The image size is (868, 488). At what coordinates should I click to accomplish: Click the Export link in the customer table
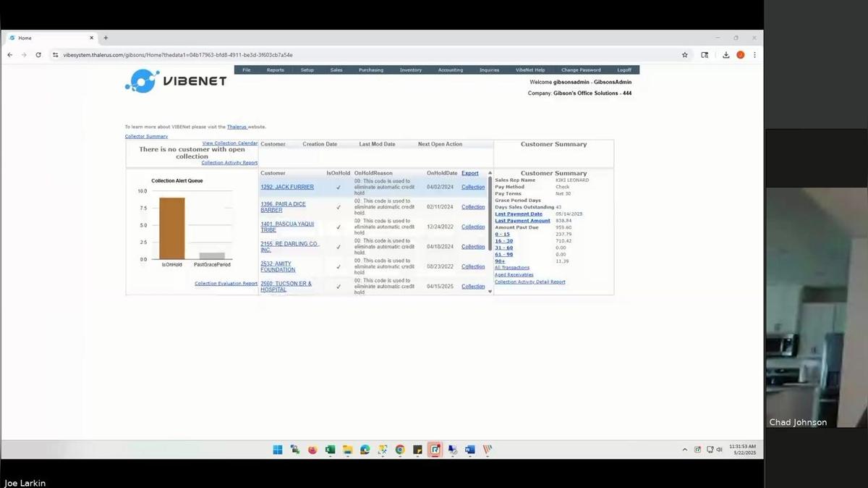[x=470, y=173]
